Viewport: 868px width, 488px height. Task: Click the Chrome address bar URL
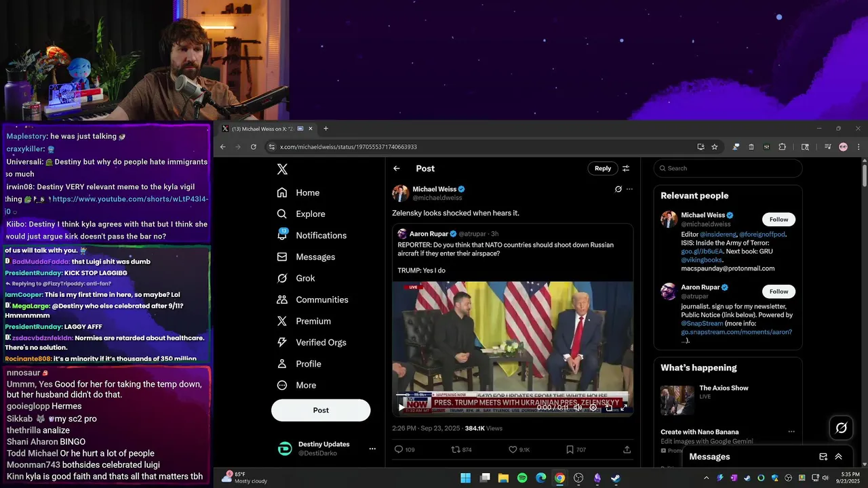point(349,147)
